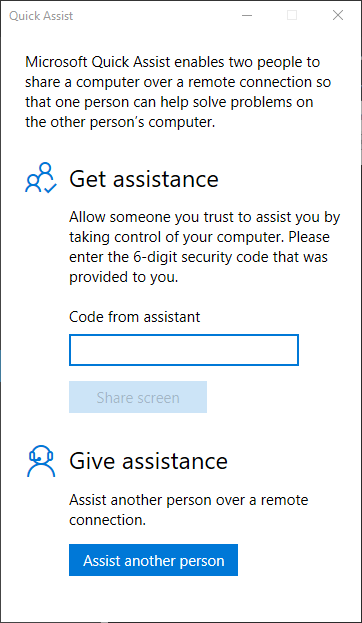Click the taking control of your computer line

[199, 237]
